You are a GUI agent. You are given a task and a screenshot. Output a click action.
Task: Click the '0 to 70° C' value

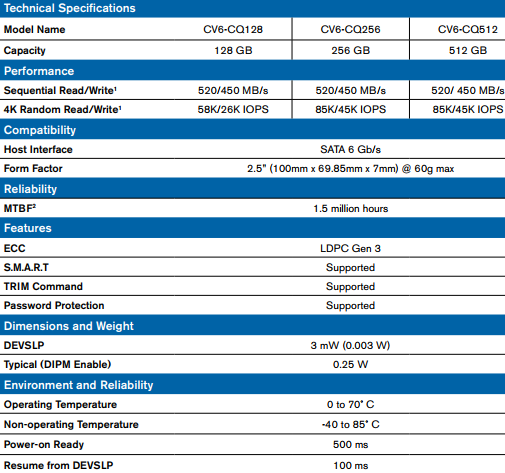(x=350, y=404)
